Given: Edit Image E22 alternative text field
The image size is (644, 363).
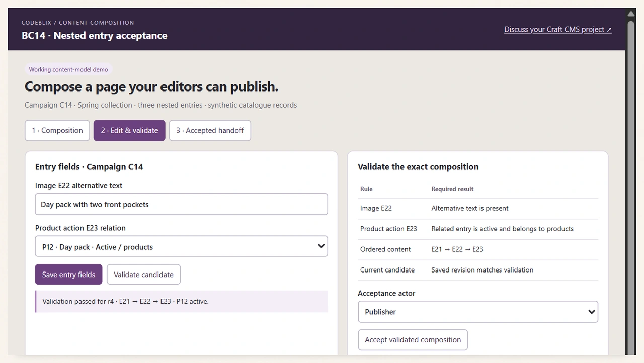Looking at the screenshot, I should (x=181, y=204).
